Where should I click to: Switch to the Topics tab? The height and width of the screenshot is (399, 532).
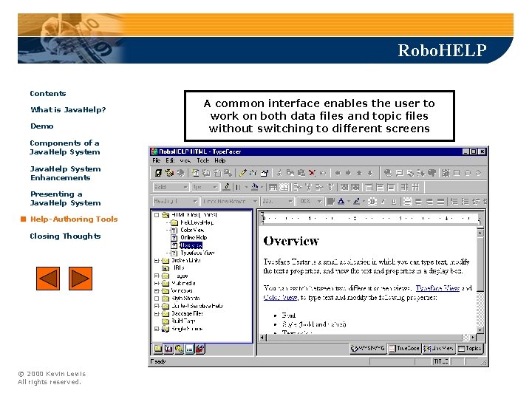tap(470, 349)
